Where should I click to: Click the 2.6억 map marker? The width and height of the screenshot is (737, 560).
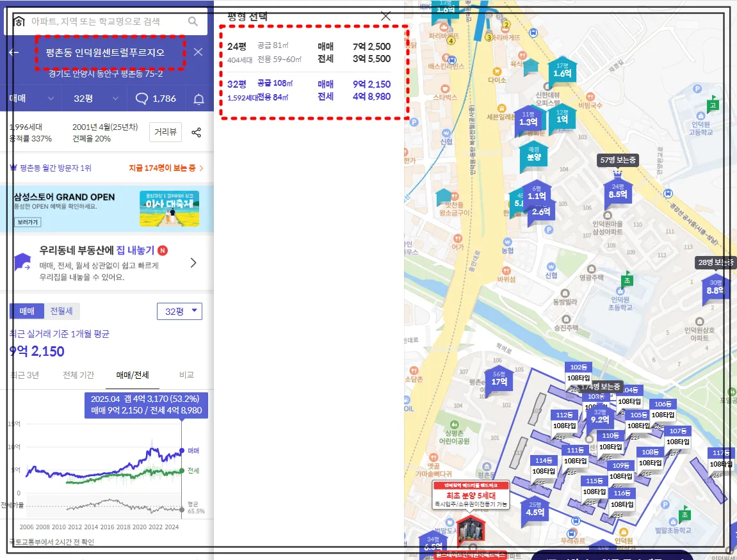pyautogui.click(x=541, y=212)
